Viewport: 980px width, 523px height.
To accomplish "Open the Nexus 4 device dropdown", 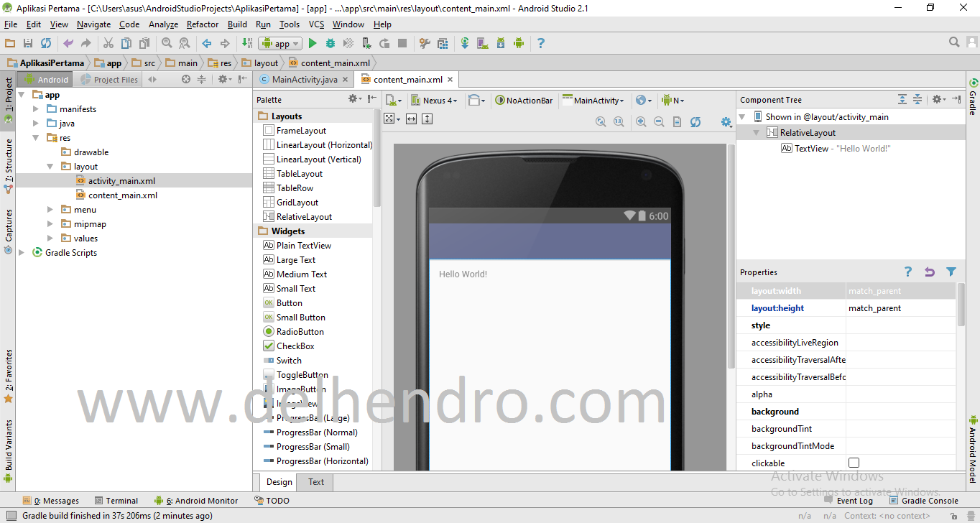I will [x=434, y=101].
